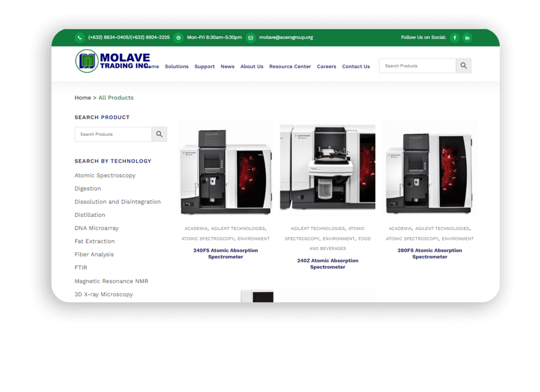Click the sidebar search magnifier button

tap(159, 134)
